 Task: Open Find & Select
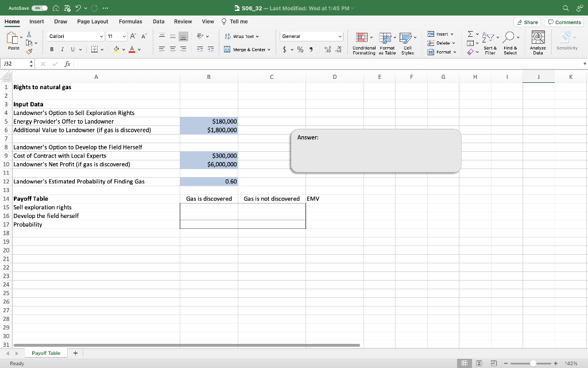pyautogui.click(x=510, y=43)
